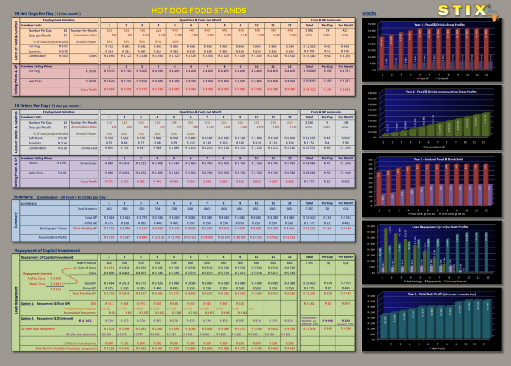Select the Food & Drink Sold red-purple chart
Viewport: 511px width, 366px height.
pyautogui.click(x=432, y=185)
